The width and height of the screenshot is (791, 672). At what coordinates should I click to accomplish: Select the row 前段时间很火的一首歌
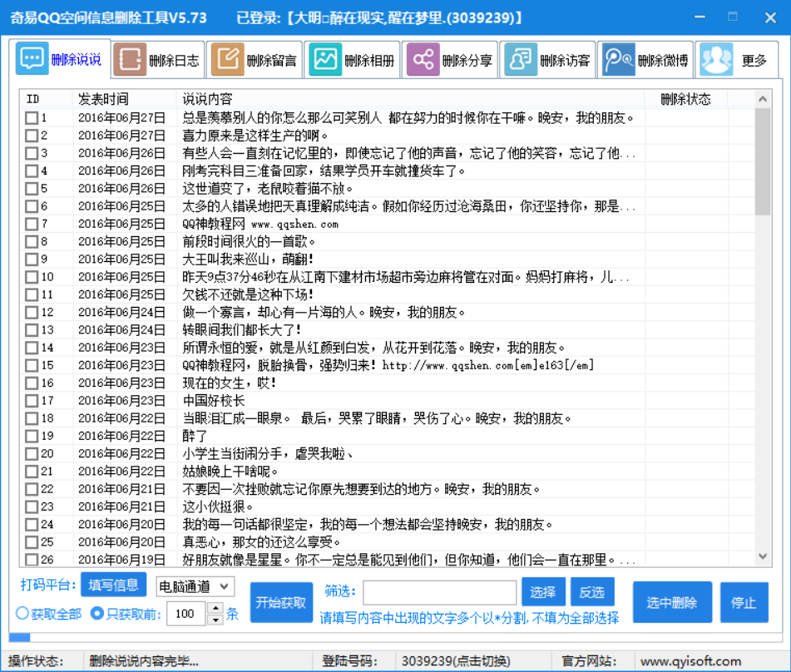(x=388, y=242)
